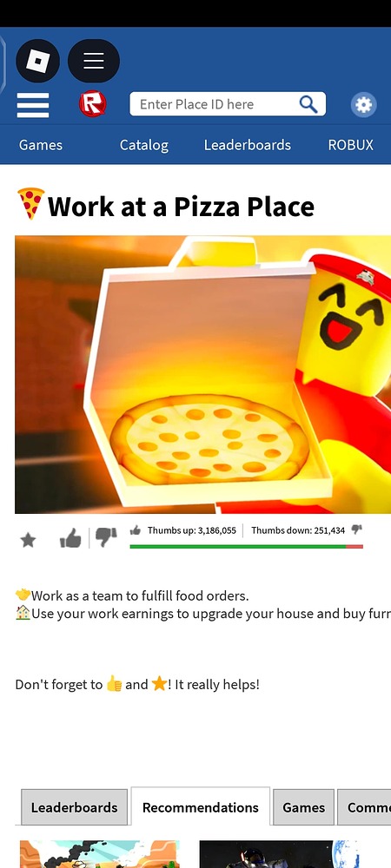
Task: Favorite the game with the star icon
Action: pyautogui.click(x=28, y=540)
